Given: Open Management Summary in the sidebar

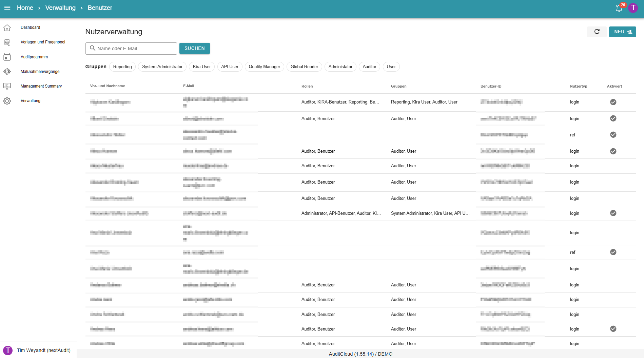Looking at the screenshot, I should (x=41, y=86).
